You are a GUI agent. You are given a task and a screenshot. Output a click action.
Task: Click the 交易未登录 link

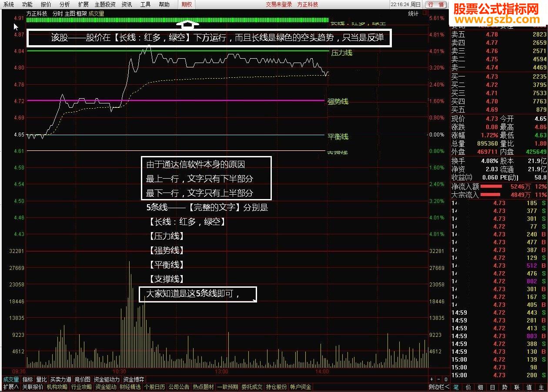tap(279, 4)
